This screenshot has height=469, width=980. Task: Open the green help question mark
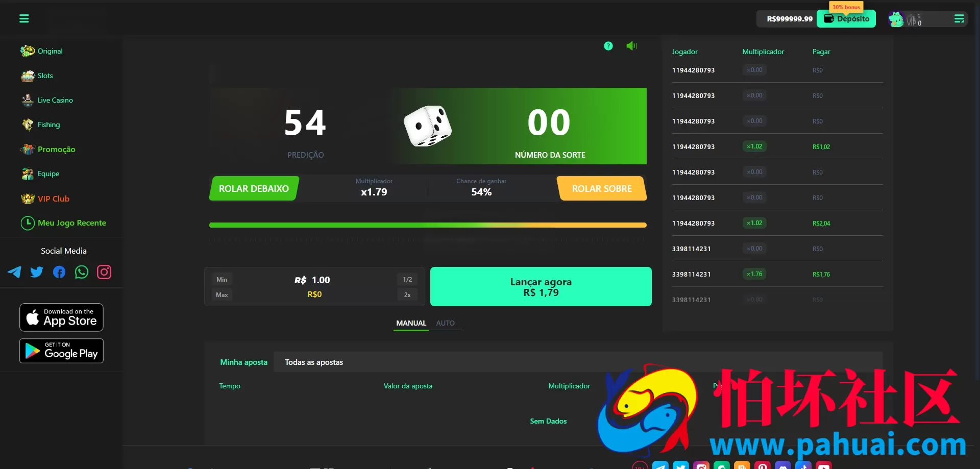608,46
